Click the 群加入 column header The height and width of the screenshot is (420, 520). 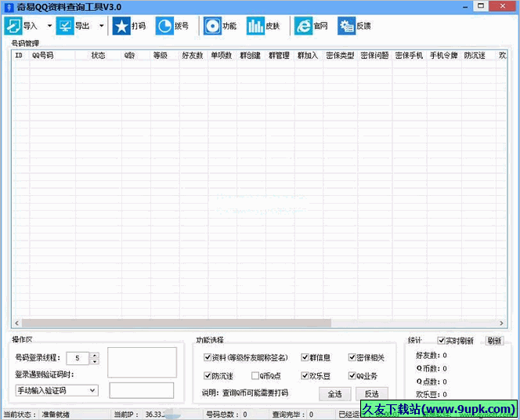(x=308, y=56)
